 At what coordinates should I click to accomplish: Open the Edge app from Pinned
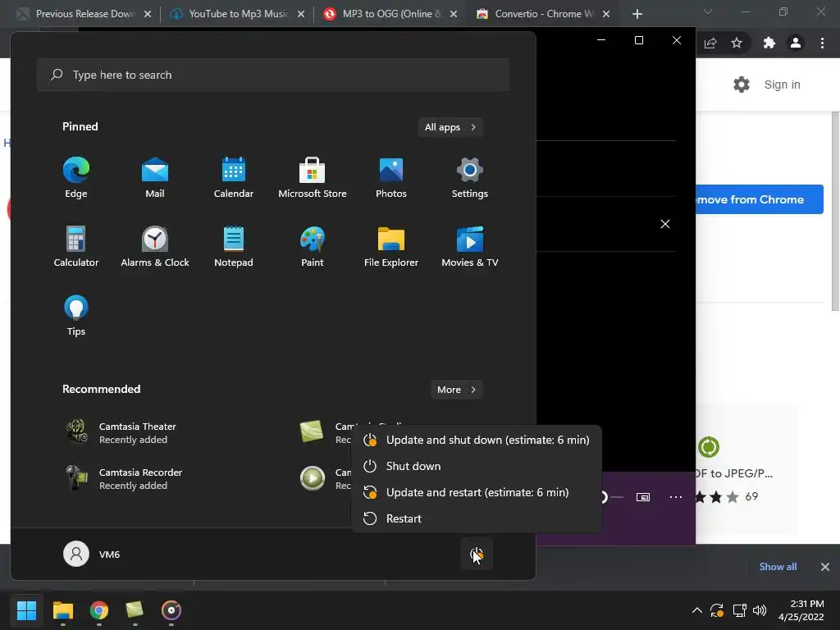tap(76, 178)
